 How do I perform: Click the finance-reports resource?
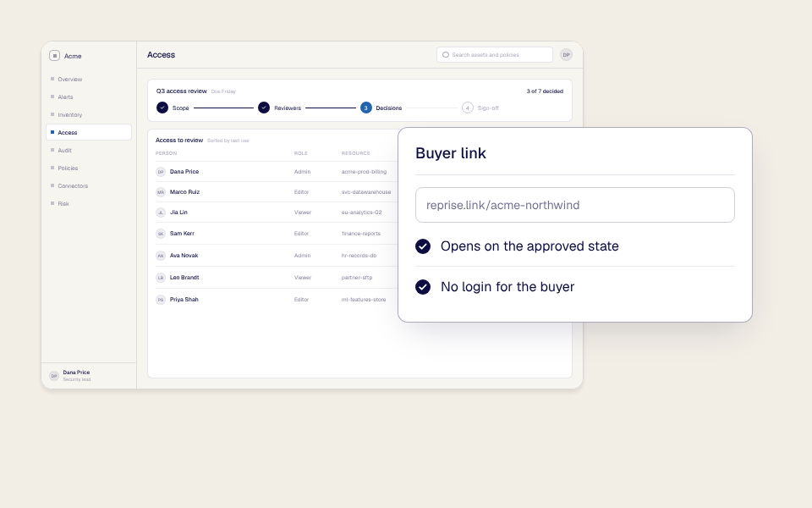point(361,234)
